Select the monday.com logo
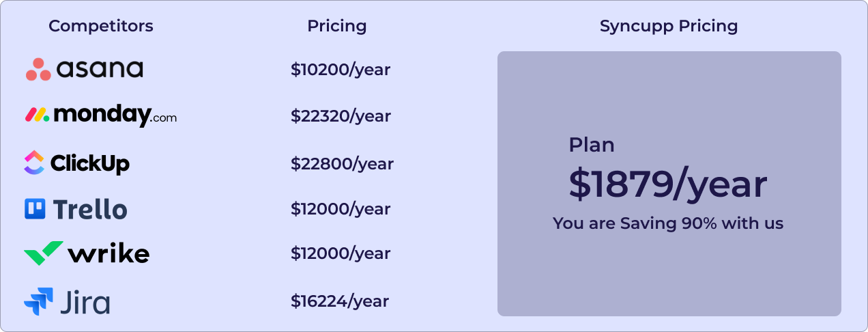The height and width of the screenshot is (332, 868). click(x=101, y=115)
